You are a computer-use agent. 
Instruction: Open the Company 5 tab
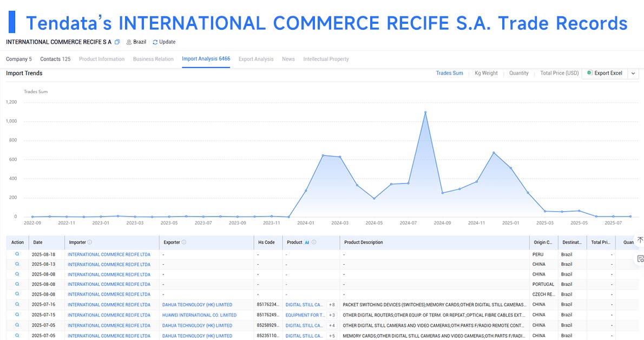click(x=19, y=59)
